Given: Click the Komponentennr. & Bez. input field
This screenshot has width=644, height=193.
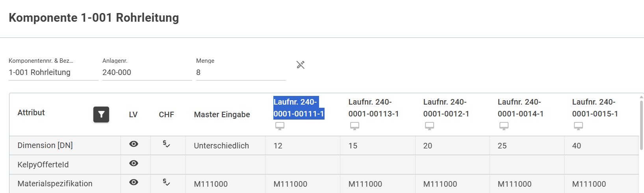Looking at the screenshot, I should click(53, 73).
